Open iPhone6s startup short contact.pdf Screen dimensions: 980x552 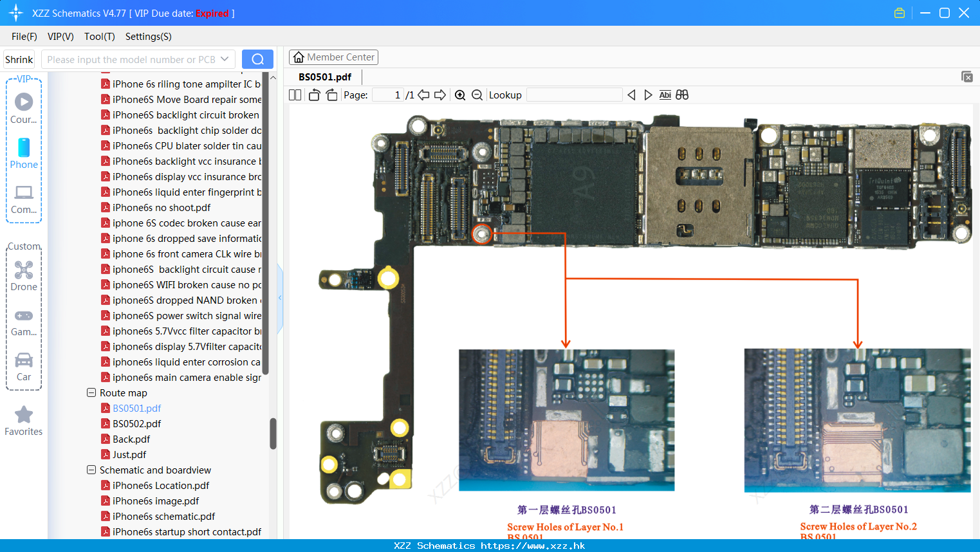[187, 531]
